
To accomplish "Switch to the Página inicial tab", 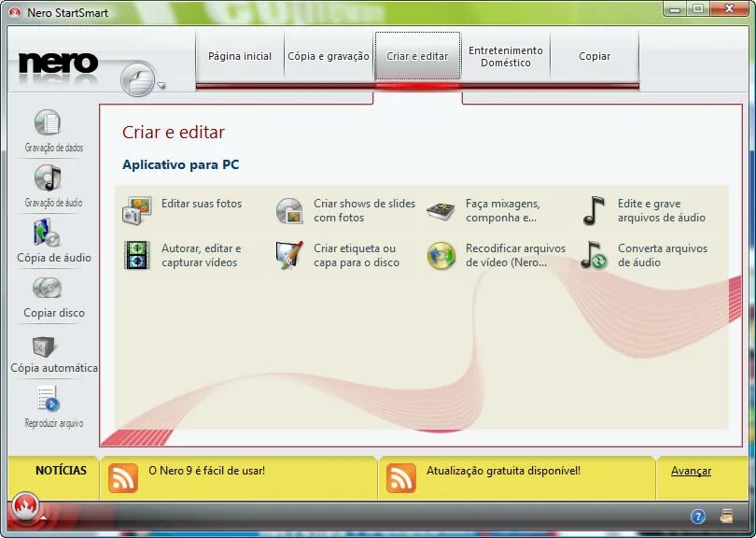I will 240,56.
